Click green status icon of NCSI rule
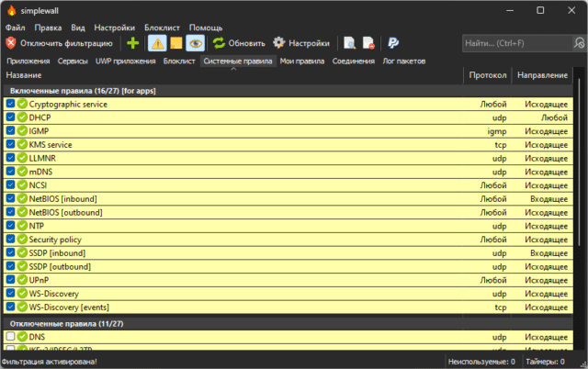Image resolution: width=588 pixels, height=369 pixels. pos(22,184)
